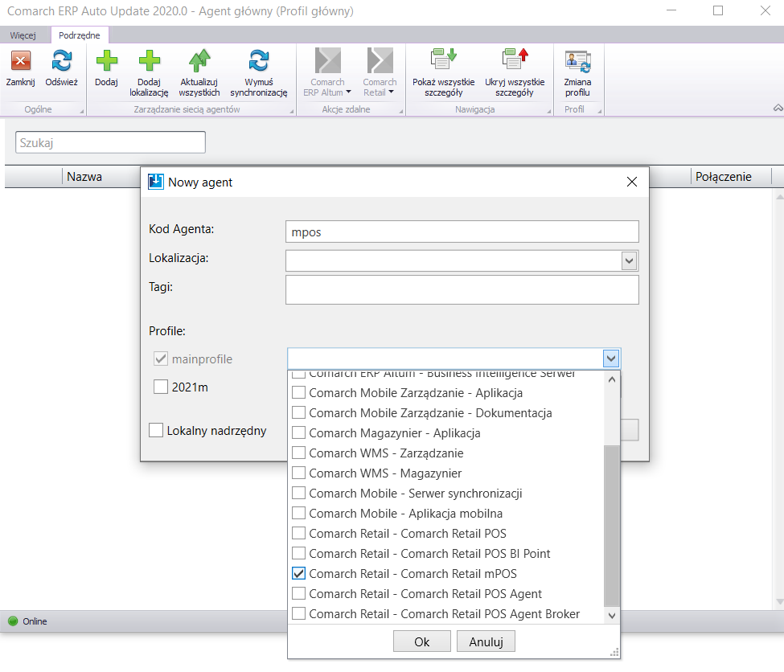Screen dimensions: 784x672
Task: Click the Kod Agenta text field
Action: tap(462, 232)
